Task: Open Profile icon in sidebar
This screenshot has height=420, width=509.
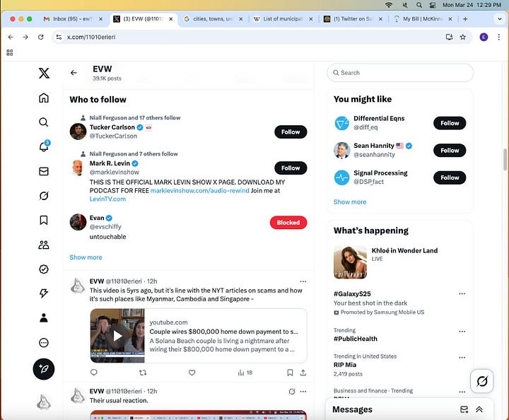Action: tap(44, 318)
